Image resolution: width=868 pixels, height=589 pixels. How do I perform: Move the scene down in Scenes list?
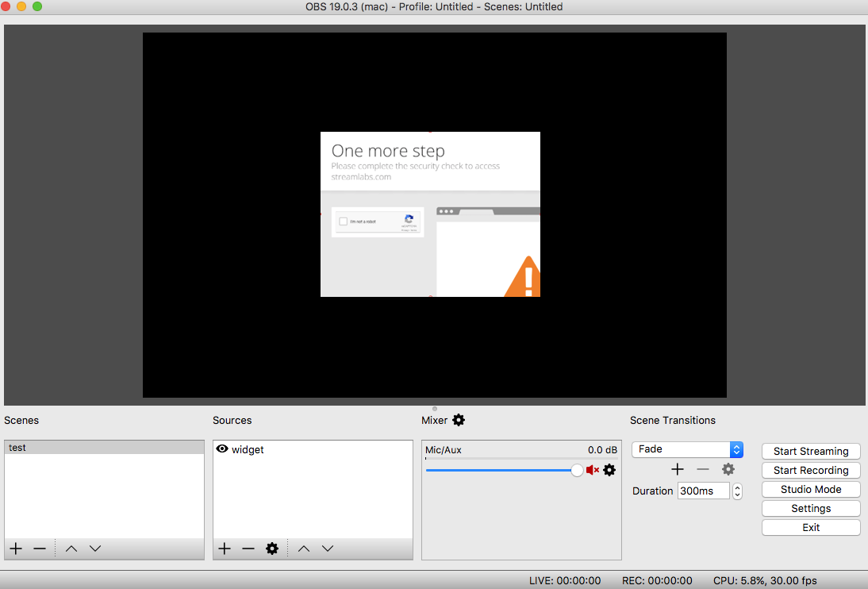tap(95, 549)
